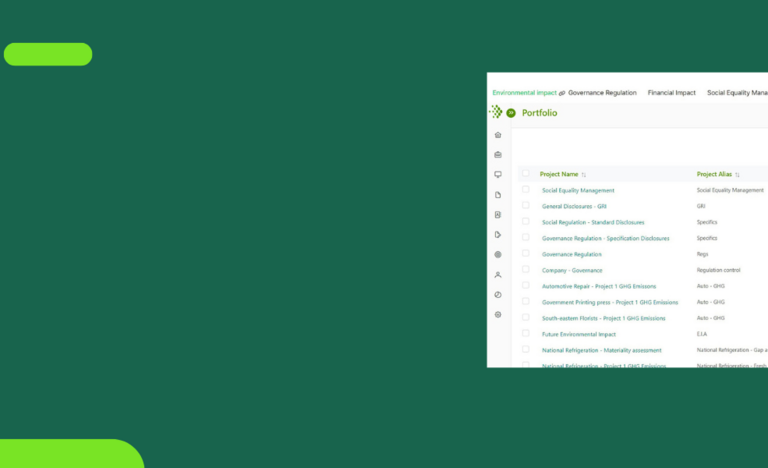Expand the sidebar with the green arrow button

pos(511,113)
